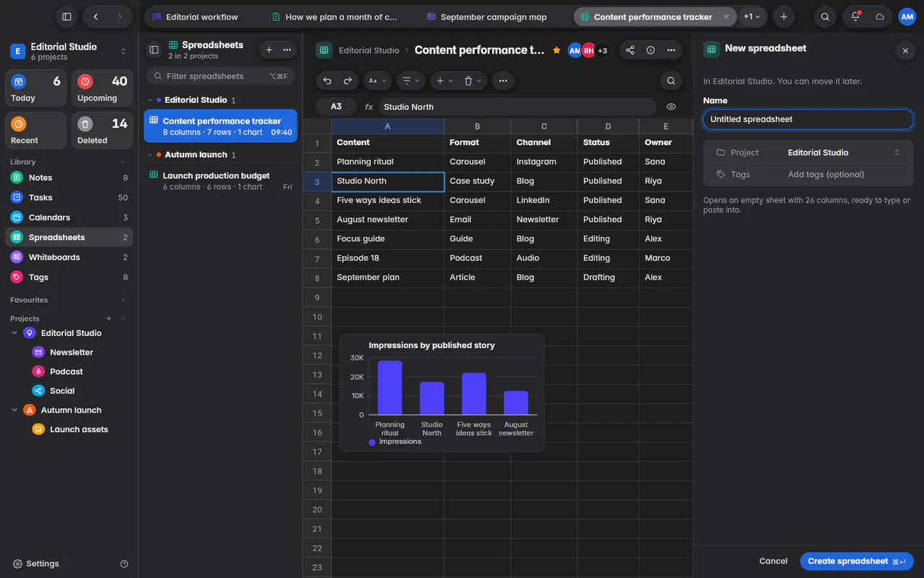The width and height of the screenshot is (924, 578).
Task: Click Cancel in new spreadsheet panel
Action: 773,561
